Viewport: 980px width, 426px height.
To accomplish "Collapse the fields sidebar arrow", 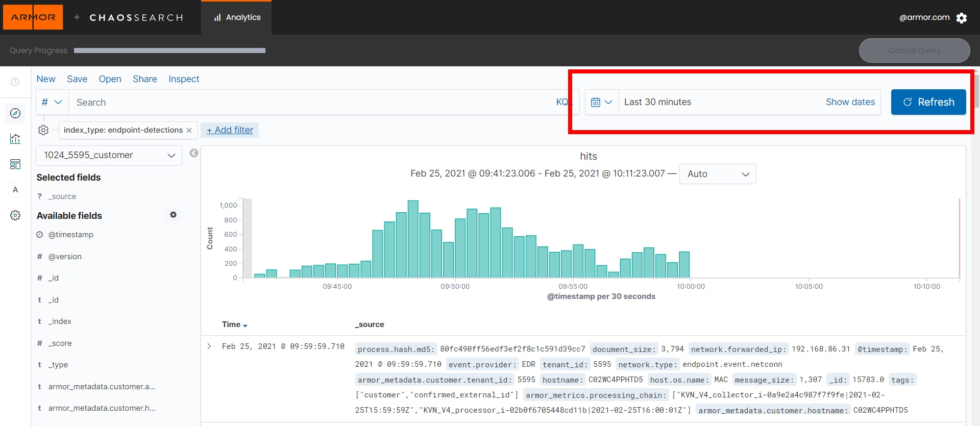I will click(194, 153).
